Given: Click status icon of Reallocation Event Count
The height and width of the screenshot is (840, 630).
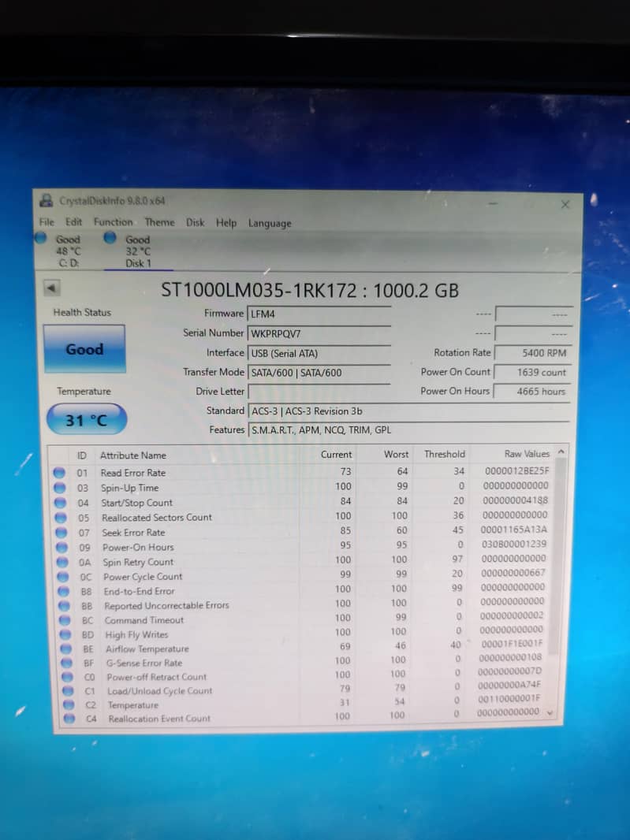Looking at the screenshot, I should [x=69, y=719].
